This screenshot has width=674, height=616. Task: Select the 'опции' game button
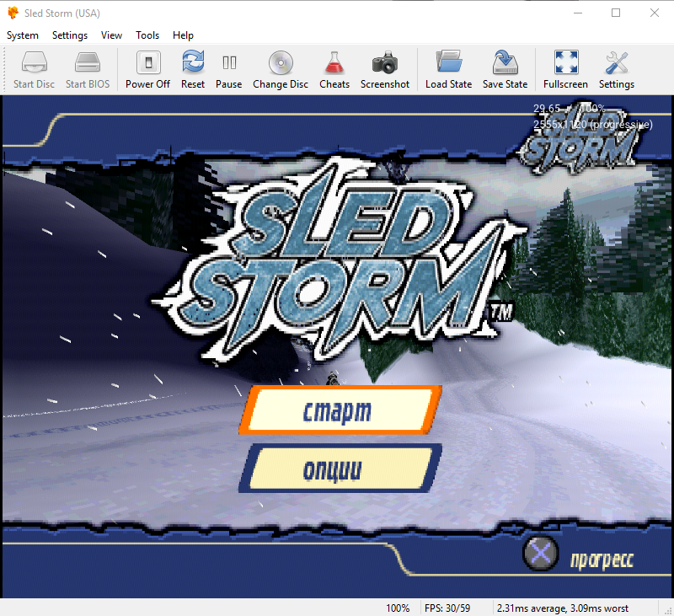(x=340, y=469)
